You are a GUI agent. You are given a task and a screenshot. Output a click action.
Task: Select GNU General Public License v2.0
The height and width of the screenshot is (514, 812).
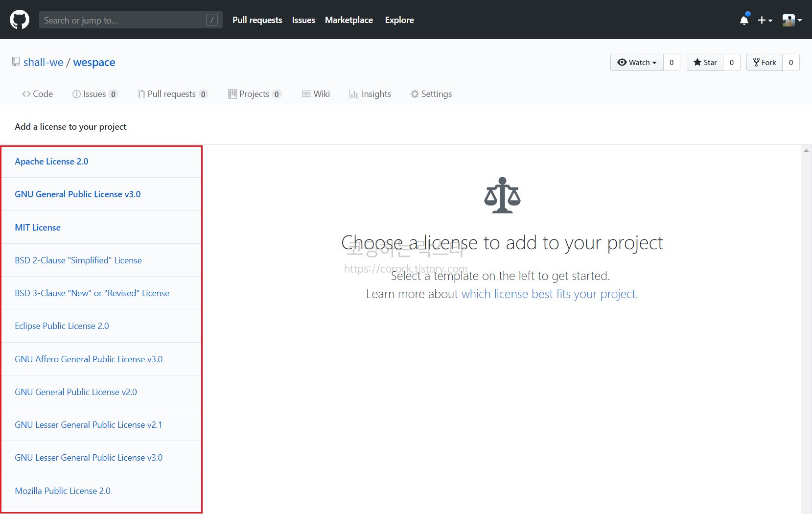(x=102, y=392)
